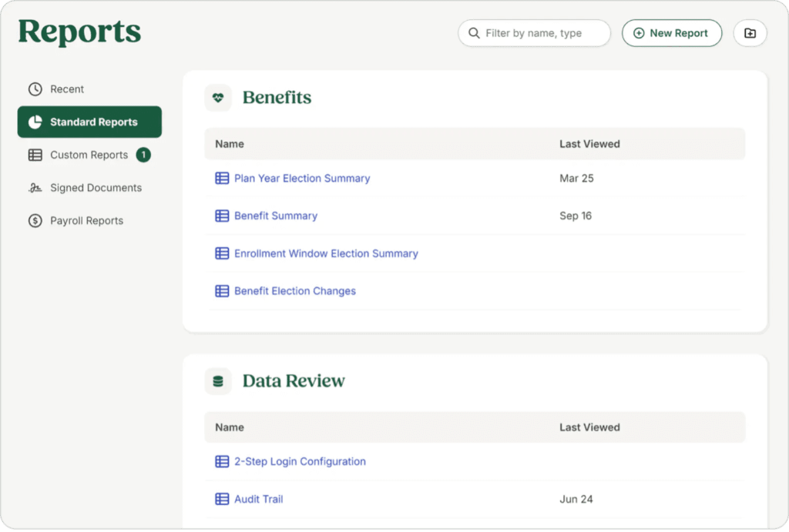The image size is (789, 532).
Task: Click the signature icon beside Signed Documents
Action: click(35, 187)
